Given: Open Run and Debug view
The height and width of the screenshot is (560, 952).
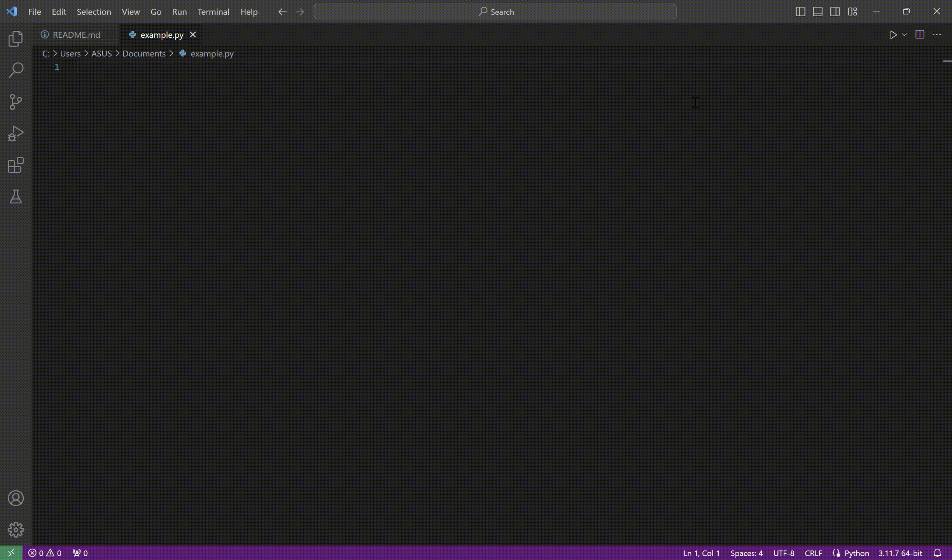Looking at the screenshot, I should tap(16, 133).
